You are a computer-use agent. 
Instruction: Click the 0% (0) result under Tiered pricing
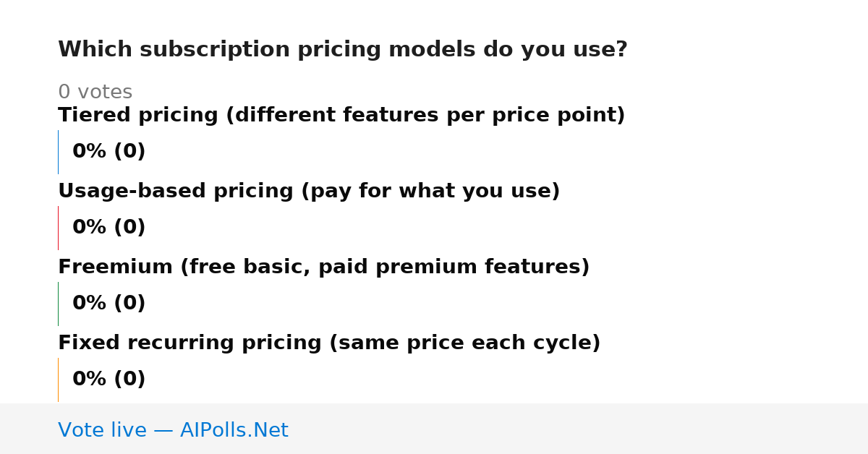(109, 152)
